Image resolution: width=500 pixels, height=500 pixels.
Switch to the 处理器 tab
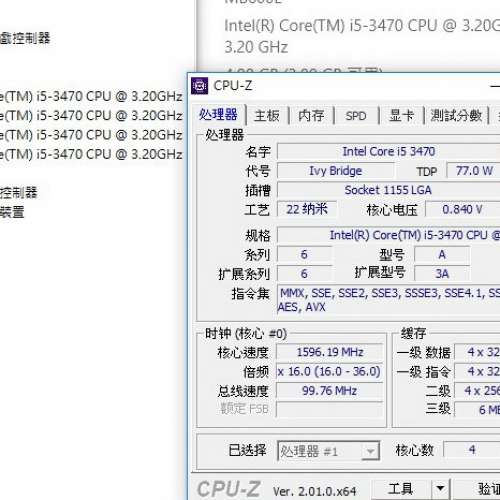click(218, 115)
